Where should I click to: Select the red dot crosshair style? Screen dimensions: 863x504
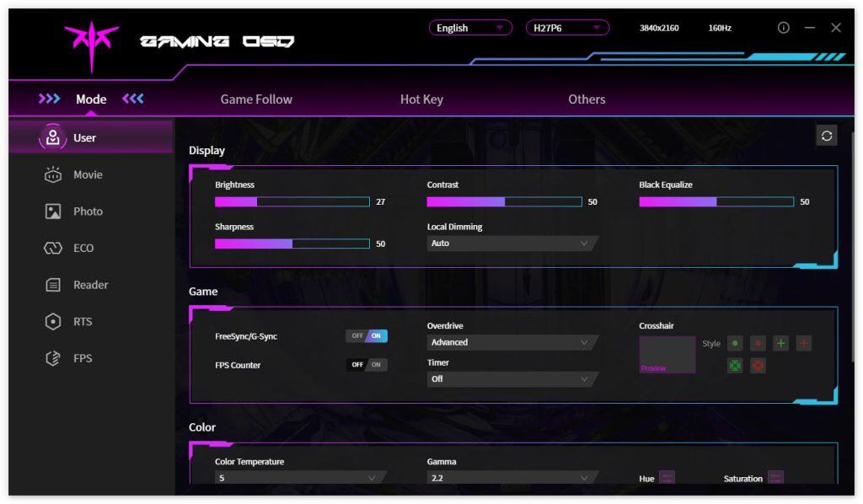click(x=758, y=343)
